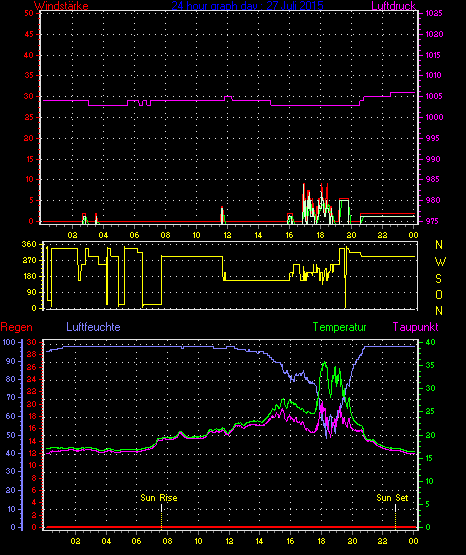
Task: Click the Sun Set marker
Action: 392,498
